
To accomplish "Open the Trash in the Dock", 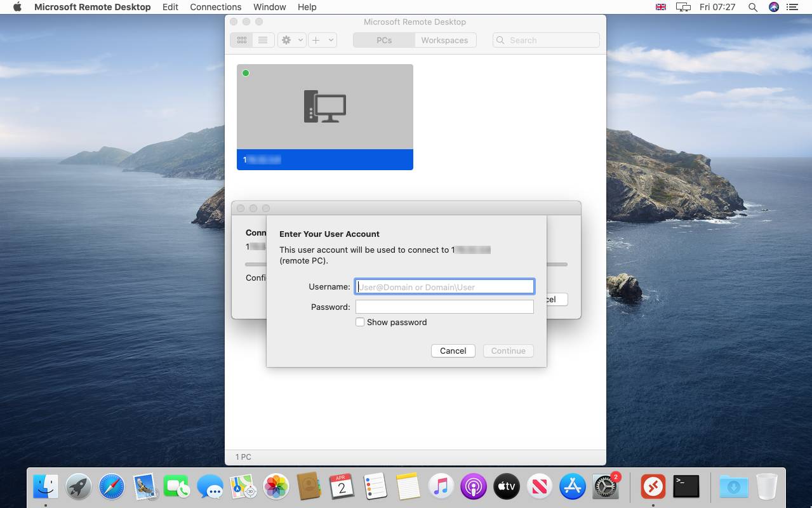I will pyautogui.click(x=767, y=487).
